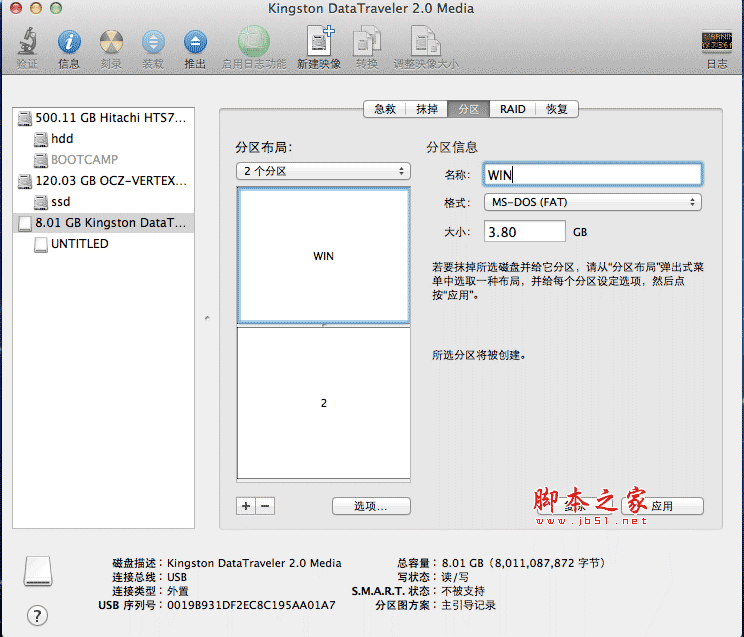Click the 刻录 (Burn) disc icon
Image resolution: width=744 pixels, height=637 pixels.
pyautogui.click(x=111, y=44)
